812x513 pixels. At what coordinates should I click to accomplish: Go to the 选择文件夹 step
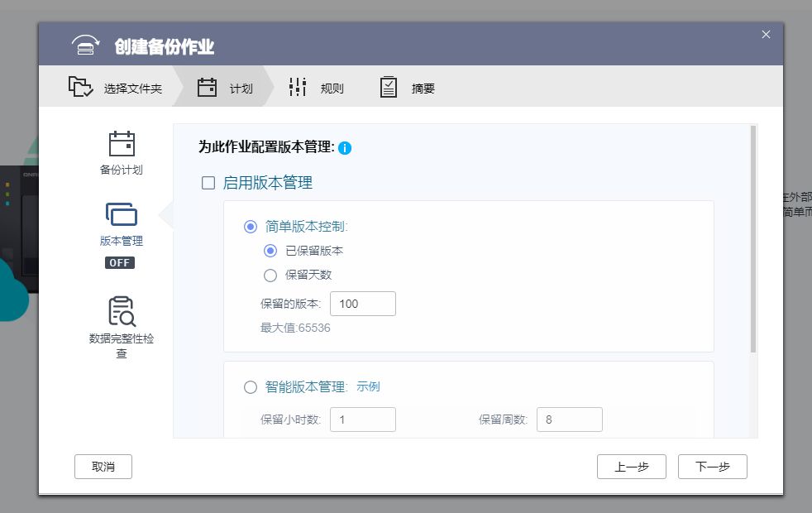tap(132, 86)
